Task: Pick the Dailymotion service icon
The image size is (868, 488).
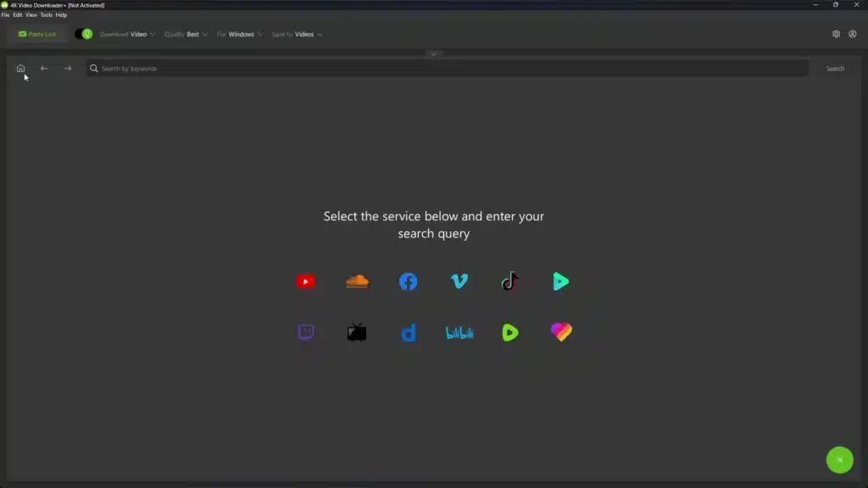Action: [x=409, y=333]
